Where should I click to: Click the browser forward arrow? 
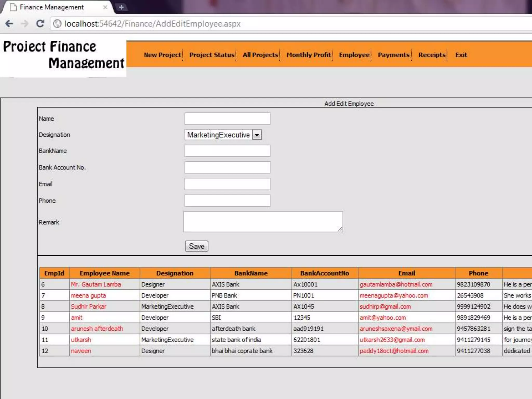25,24
